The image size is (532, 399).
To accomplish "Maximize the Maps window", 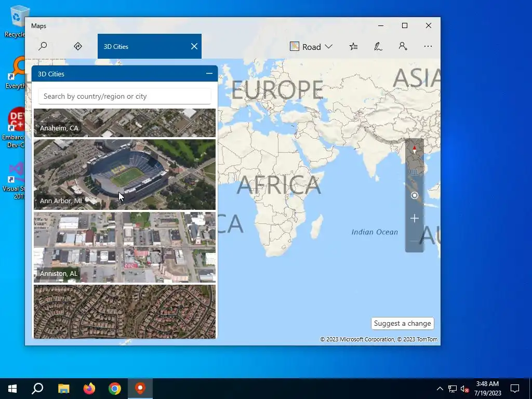I will (x=404, y=26).
